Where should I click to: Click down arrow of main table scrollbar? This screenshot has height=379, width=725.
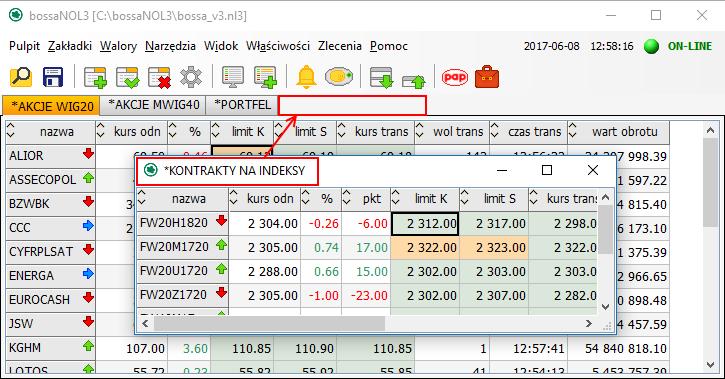click(711, 365)
